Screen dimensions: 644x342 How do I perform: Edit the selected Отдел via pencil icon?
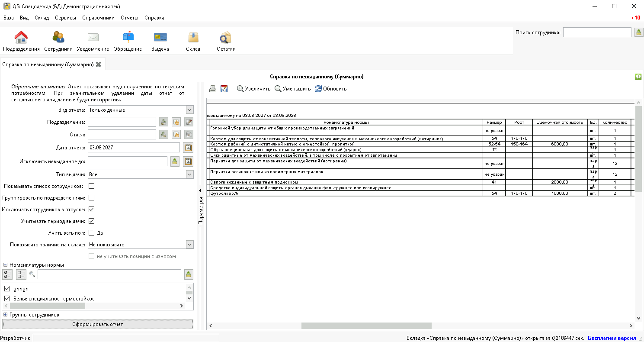189,134
